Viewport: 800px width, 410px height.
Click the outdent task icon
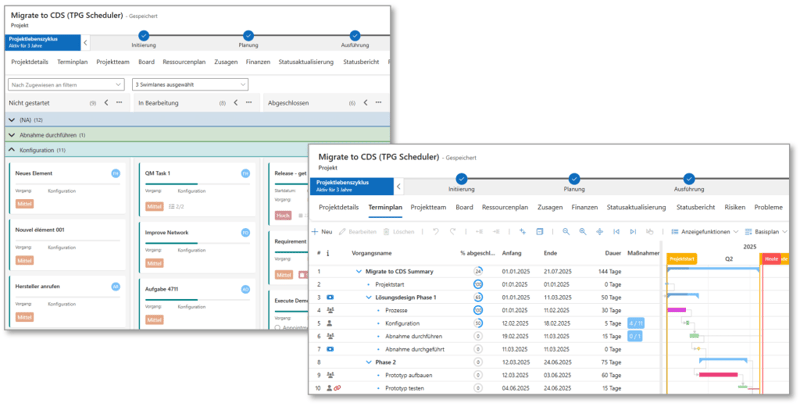pos(479,232)
